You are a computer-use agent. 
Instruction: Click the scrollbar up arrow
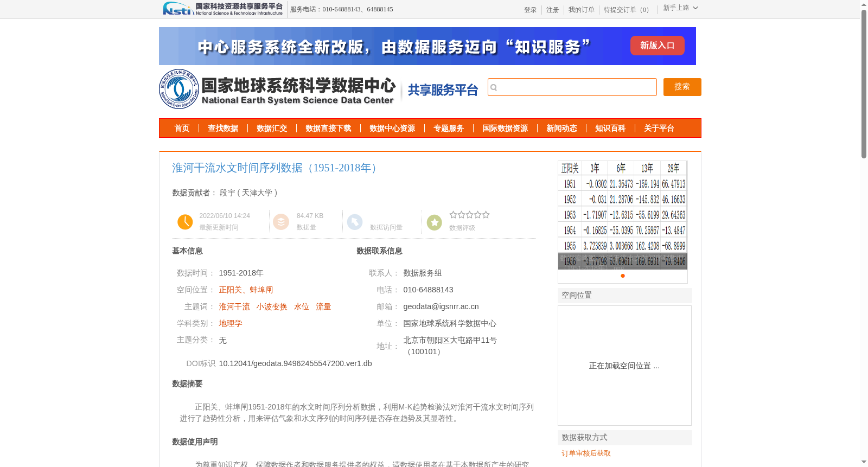point(864,4)
